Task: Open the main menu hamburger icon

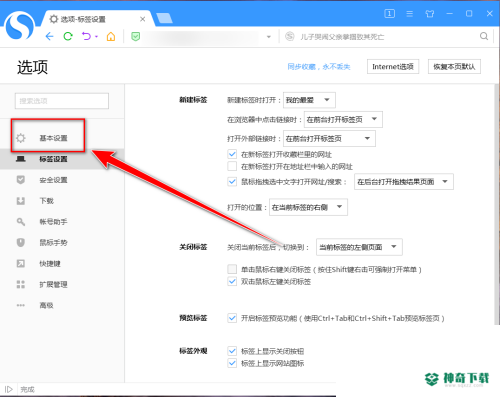Action: tap(410, 14)
